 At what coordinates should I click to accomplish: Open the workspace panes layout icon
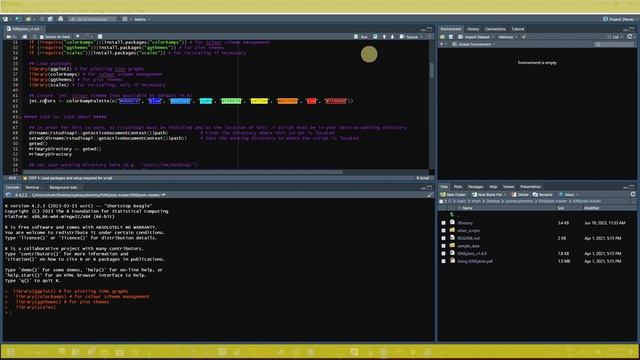point(124,19)
